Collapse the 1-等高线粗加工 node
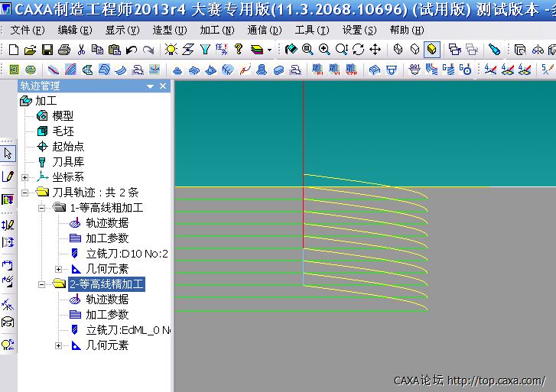556x392 pixels. click(42, 208)
